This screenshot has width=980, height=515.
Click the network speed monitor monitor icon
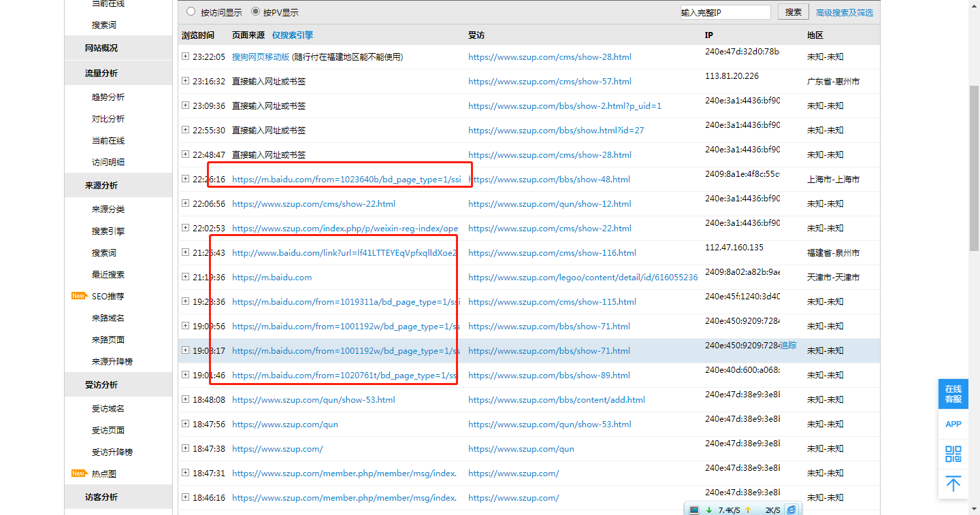[694, 510]
